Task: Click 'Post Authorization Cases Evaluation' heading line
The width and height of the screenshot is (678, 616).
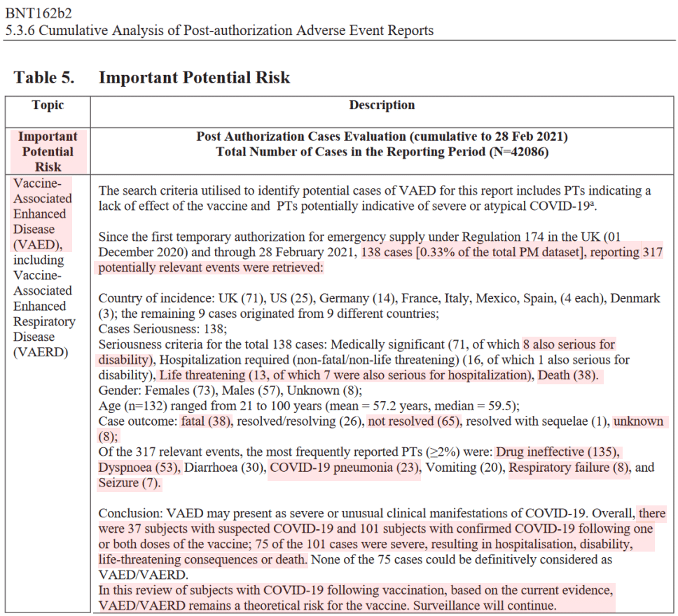Action: [382, 136]
